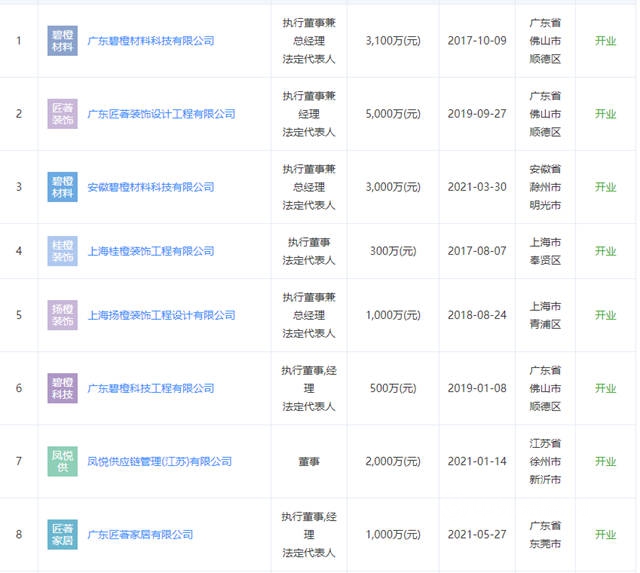The width and height of the screenshot is (640, 573).
Task: Select the 3,100万(元) capital cell
Action: tap(393, 41)
